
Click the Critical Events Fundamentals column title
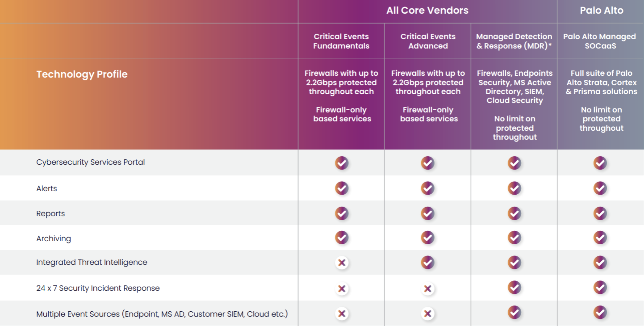(341, 41)
